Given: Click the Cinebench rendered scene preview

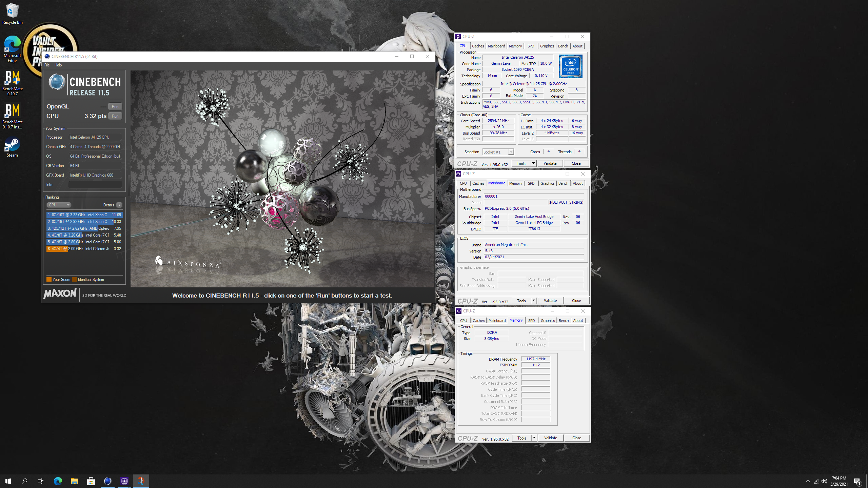Looking at the screenshot, I should (x=283, y=179).
